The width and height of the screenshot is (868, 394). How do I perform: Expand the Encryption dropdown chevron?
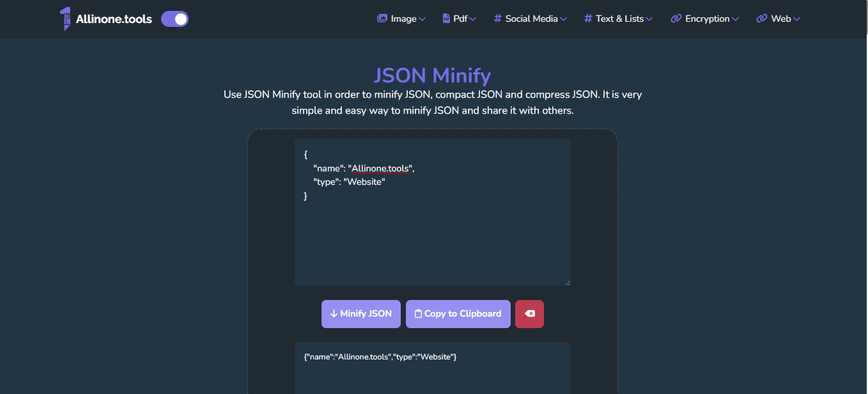coord(736,19)
